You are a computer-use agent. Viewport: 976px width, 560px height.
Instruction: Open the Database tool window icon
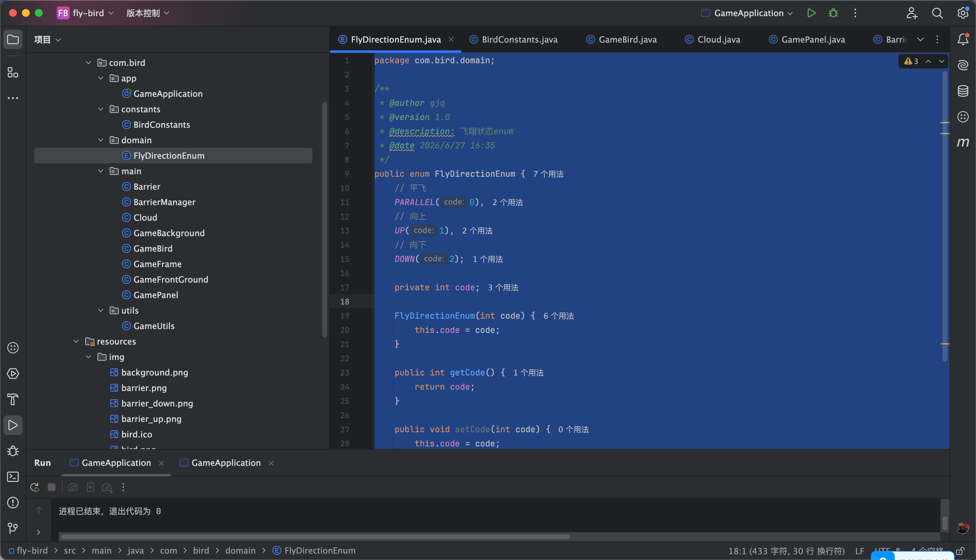point(962,91)
